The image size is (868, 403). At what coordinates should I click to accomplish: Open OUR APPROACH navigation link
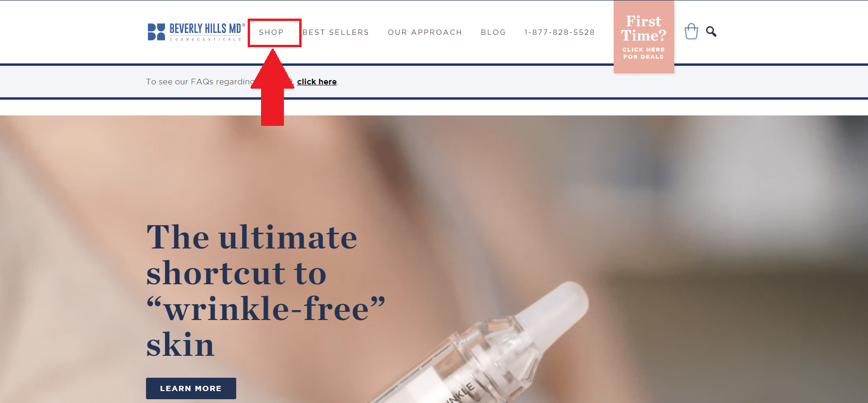click(425, 32)
